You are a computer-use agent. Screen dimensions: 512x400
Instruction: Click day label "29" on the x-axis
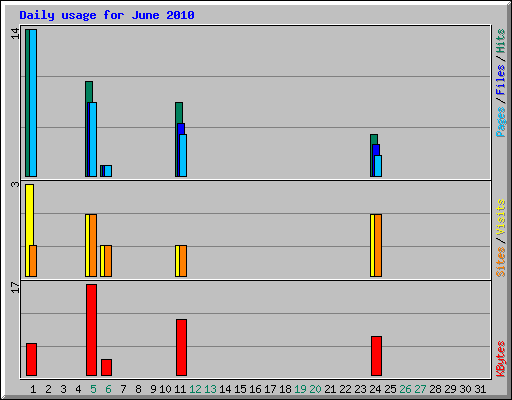[x=450, y=389]
